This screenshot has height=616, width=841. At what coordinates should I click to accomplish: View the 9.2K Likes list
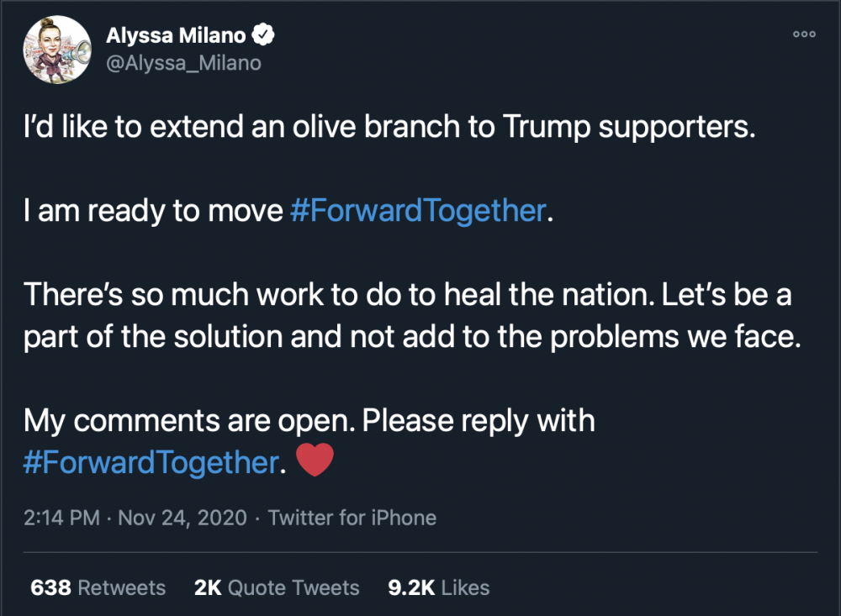439,587
